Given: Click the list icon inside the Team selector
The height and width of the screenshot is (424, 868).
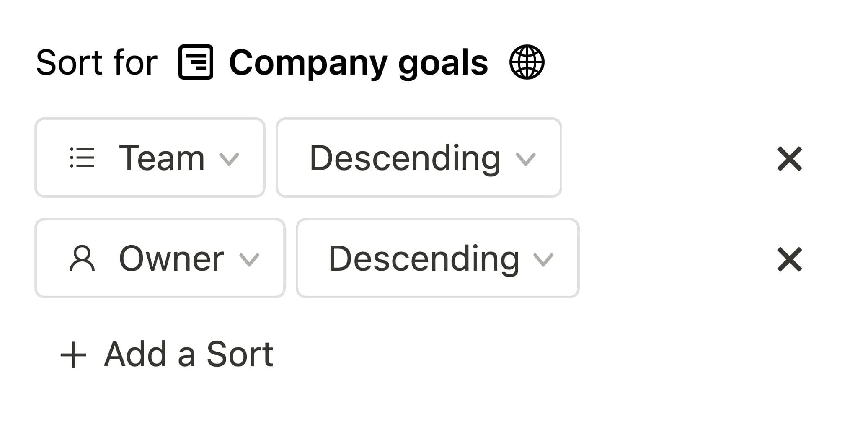Looking at the screenshot, I should [83, 158].
